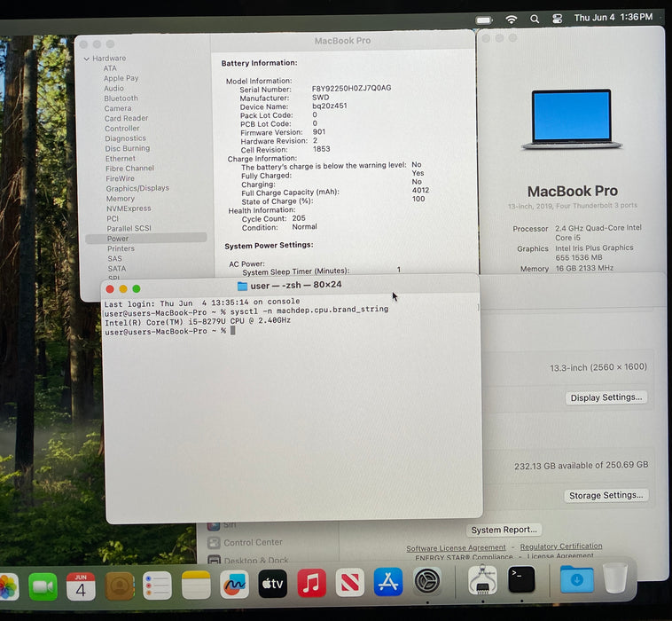Open Spotlight search in menu bar
This screenshot has width=672, height=621.
point(535,19)
